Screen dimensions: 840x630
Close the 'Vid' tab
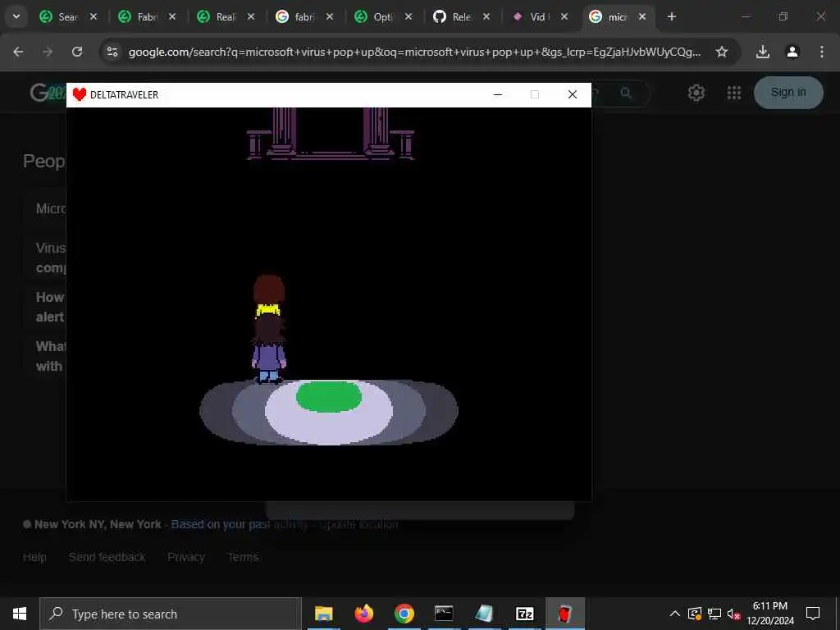[564, 16]
